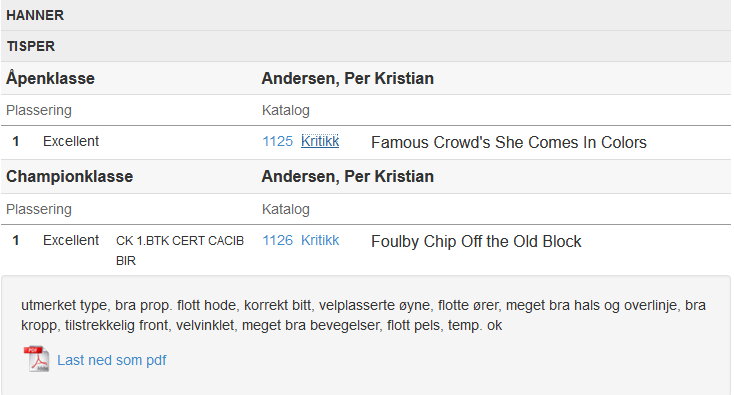Click the first Plassering column header
This screenshot has height=395, width=734.
pos(39,110)
